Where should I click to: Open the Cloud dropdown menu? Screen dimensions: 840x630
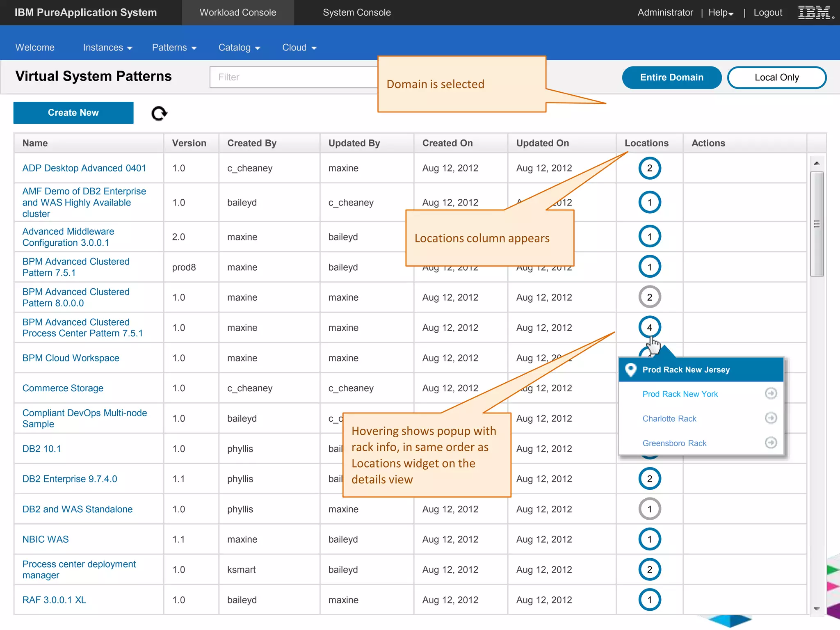click(x=299, y=48)
